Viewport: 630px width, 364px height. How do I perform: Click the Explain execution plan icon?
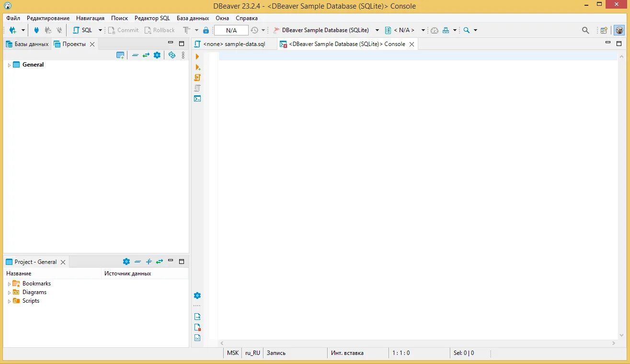[x=197, y=88]
